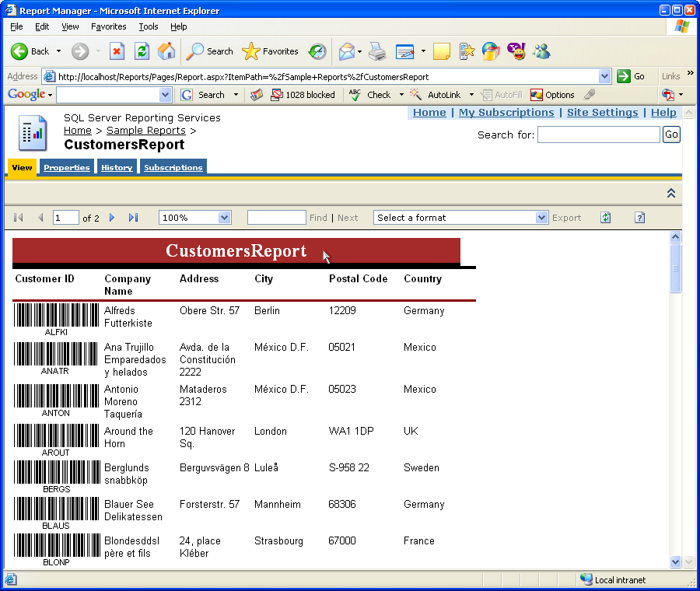Viewport: 700px width, 591px height.
Task: Open the report Help icon
Action: (639, 218)
